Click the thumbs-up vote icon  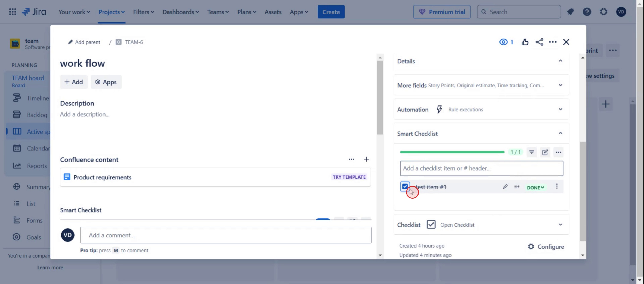coord(525,42)
